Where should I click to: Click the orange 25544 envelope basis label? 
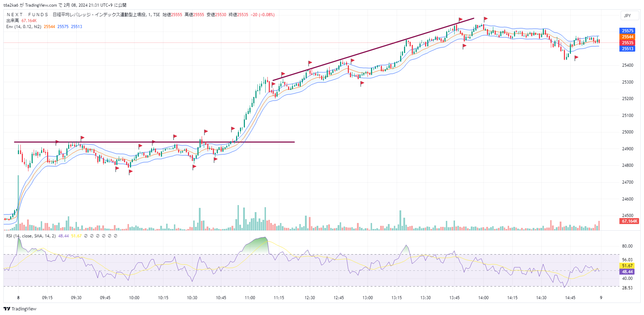pos(627,37)
